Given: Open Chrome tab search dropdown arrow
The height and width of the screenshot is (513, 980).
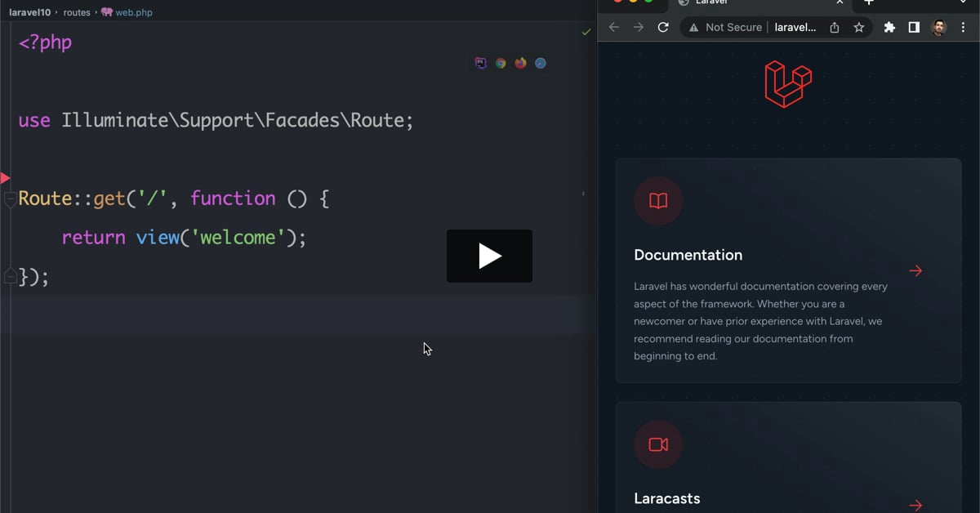Looking at the screenshot, I should click(963, 2).
